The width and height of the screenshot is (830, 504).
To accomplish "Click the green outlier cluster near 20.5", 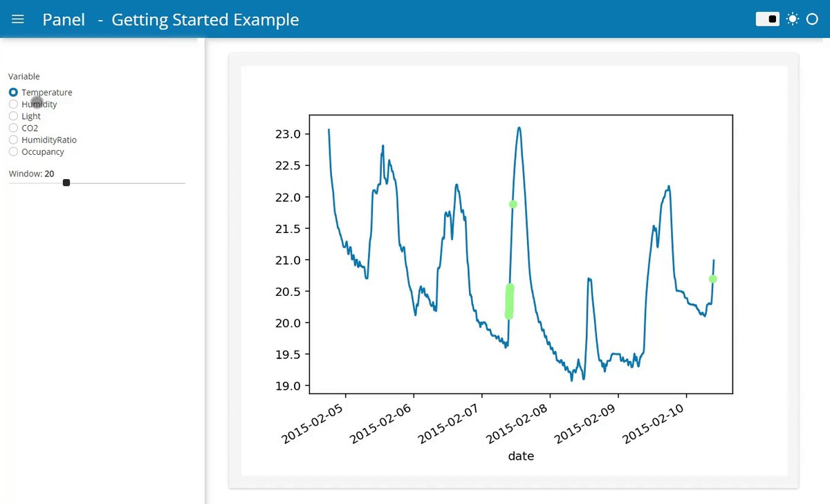I will pyautogui.click(x=510, y=301).
